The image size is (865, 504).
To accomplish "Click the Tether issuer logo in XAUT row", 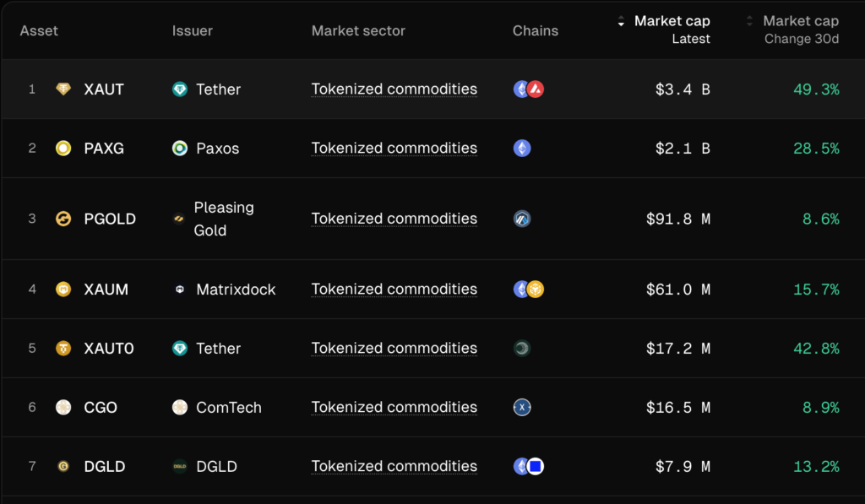I will [180, 89].
